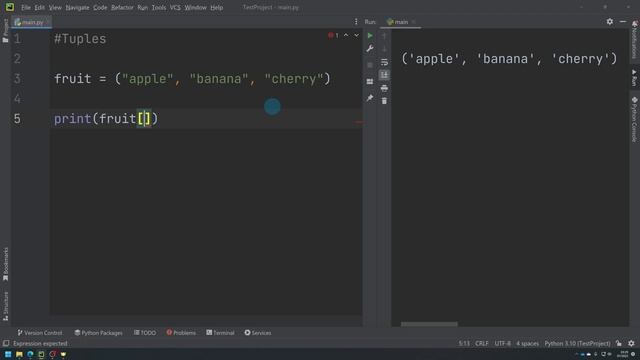Open editor tab options three-dot menu
The image size is (640, 360).
coord(356,22)
